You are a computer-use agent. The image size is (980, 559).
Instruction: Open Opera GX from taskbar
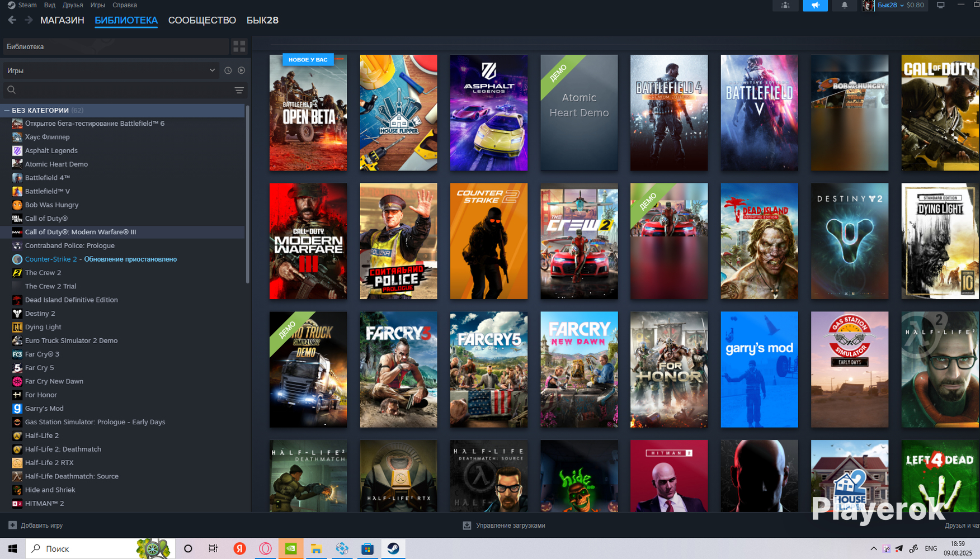pyautogui.click(x=265, y=549)
